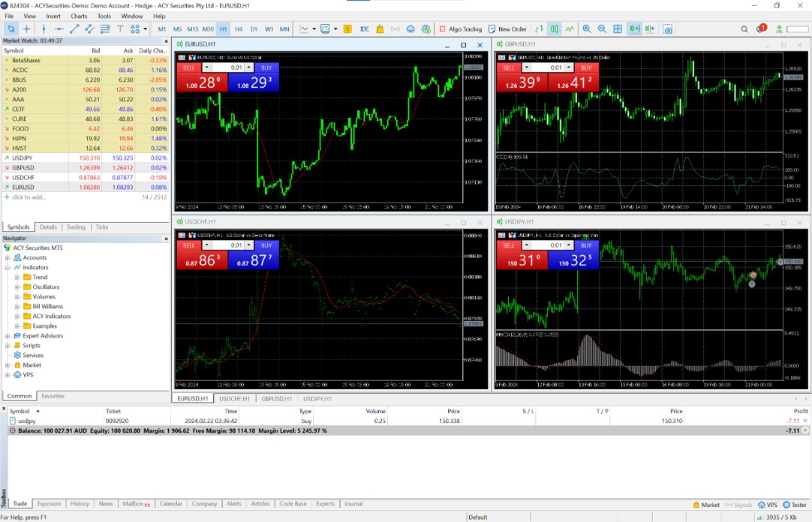Open the objects tool dropdown arrow
Viewport: 812px width, 522px height.
(x=145, y=29)
